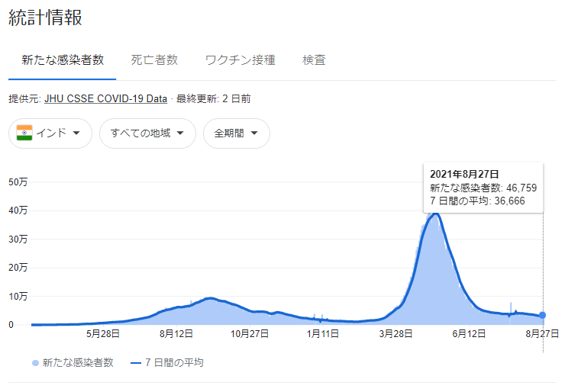
Task: Click the India flag icon
Action: coord(24,133)
